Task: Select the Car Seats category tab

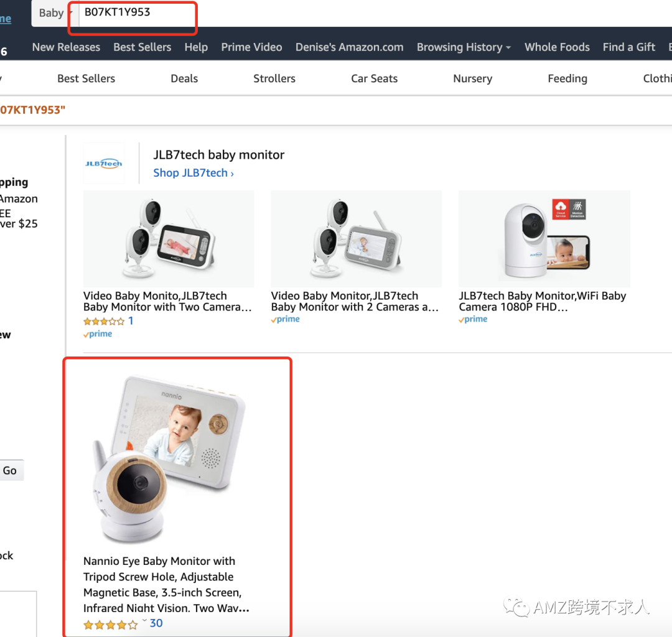Action: [374, 78]
